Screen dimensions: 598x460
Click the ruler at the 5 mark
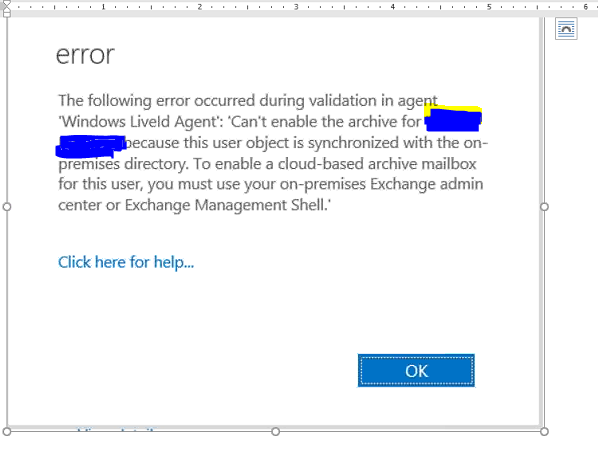[x=489, y=6]
